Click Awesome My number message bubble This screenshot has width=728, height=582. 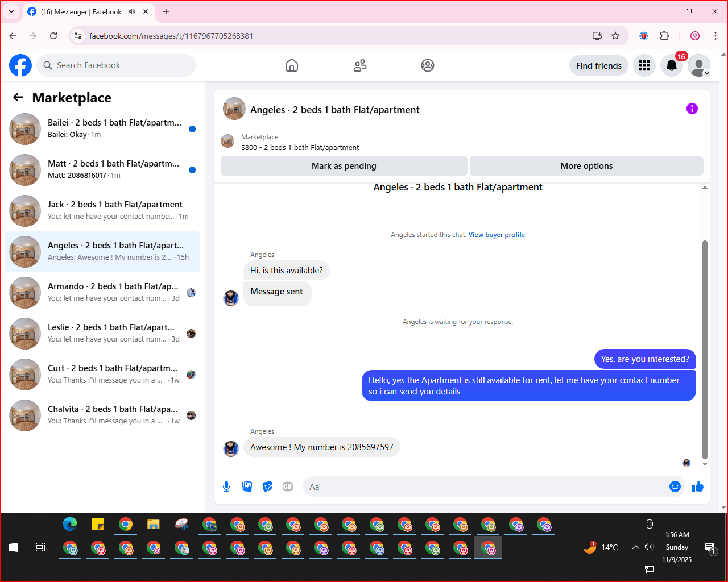tap(322, 447)
